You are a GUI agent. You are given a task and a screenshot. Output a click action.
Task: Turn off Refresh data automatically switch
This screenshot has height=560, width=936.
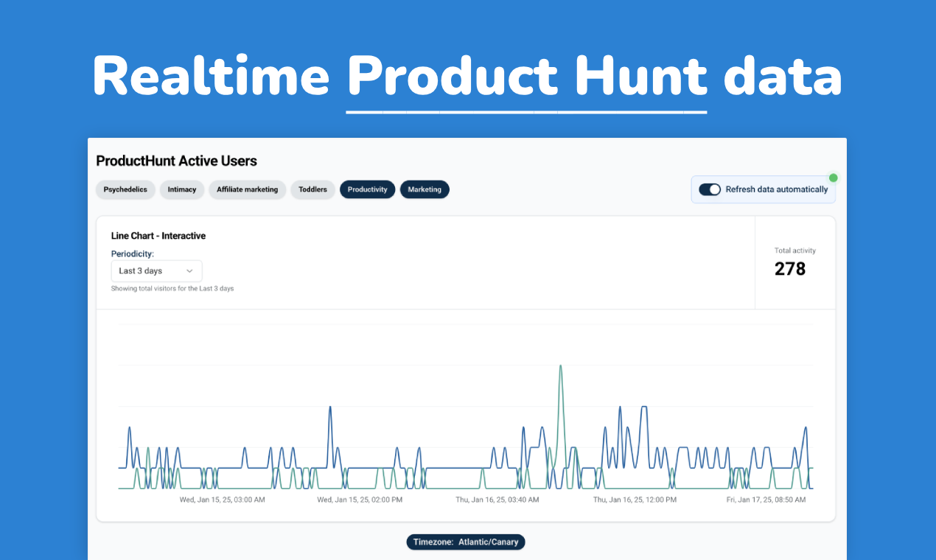point(710,189)
